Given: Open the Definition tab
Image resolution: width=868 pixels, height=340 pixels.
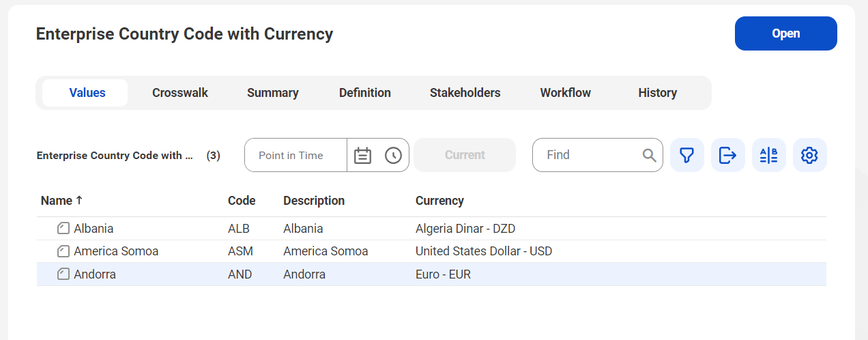Looking at the screenshot, I should tap(365, 93).
